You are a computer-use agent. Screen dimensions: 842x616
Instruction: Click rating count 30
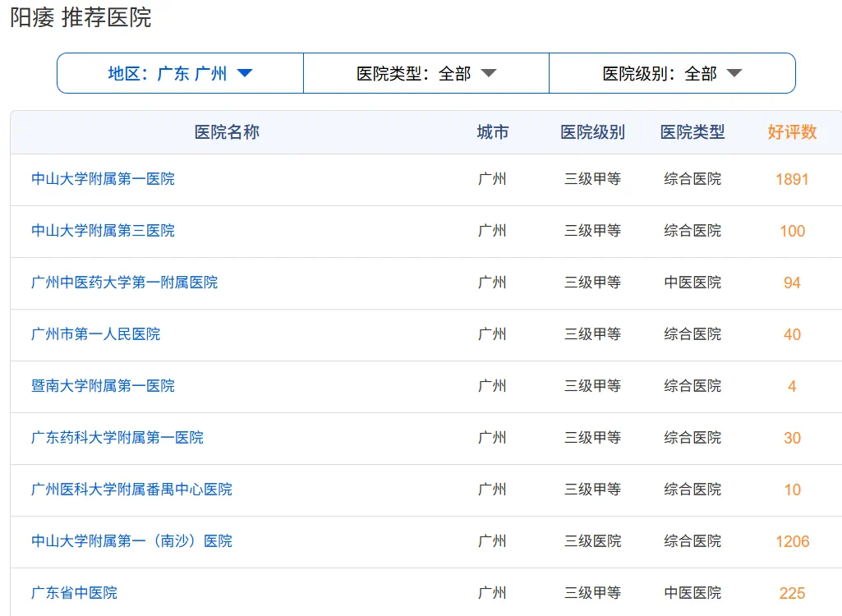coord(792,439)
